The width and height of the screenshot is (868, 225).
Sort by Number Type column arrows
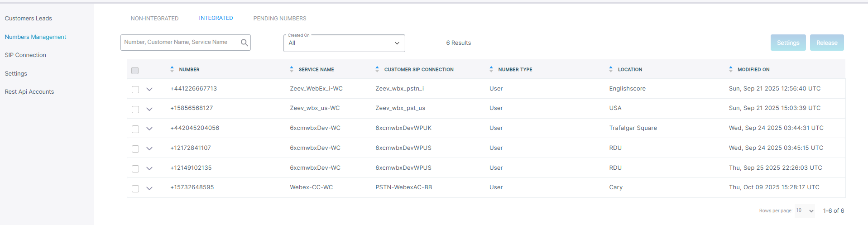coord(491,69)
